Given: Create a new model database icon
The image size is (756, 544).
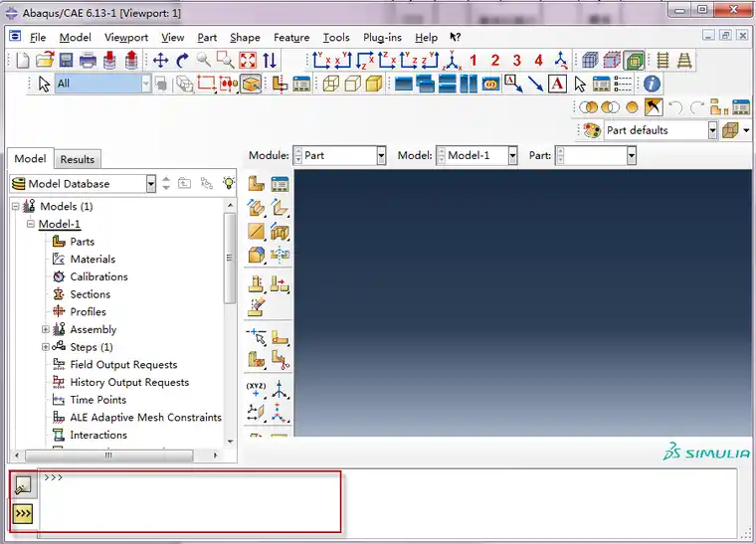Looking at the screenshot, I should click(23, 61).
